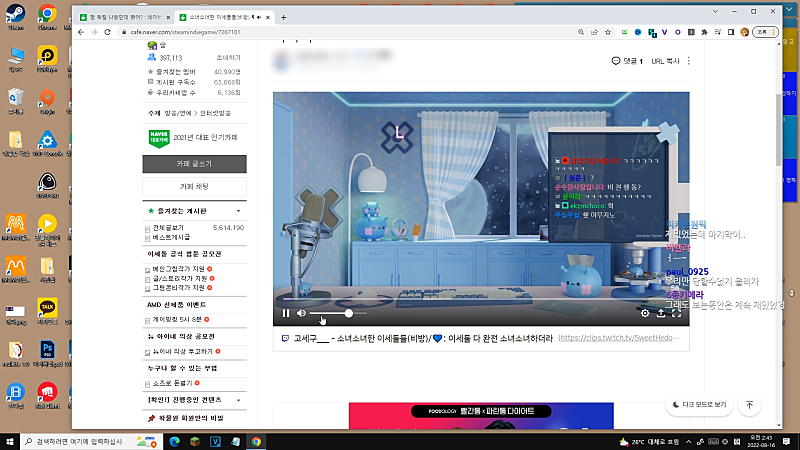
Task: Click the page vertical scrollbar
Action: point(779,130)
